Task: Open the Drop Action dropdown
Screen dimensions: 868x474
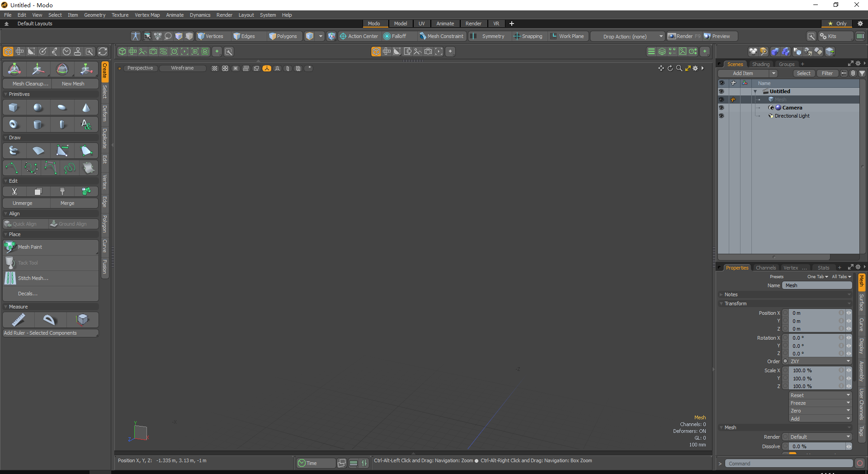Action: pos(660,36)
